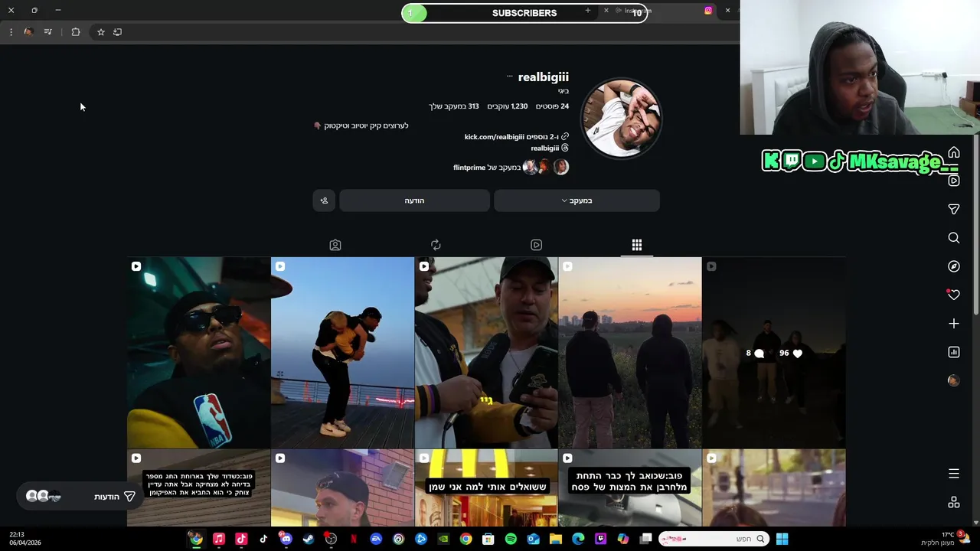Open Direct messages paper-plane sidebar icon
Image resolution: width=980 pixels, height=551 pixels.
tap(954, 209)
